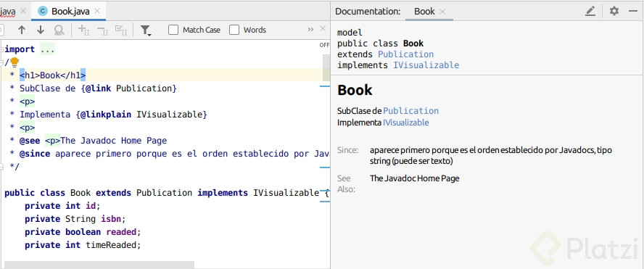Open documentation settings gear icon
Image resolution: width=644 pixels, height=269 pixels.
coord(614,11)
